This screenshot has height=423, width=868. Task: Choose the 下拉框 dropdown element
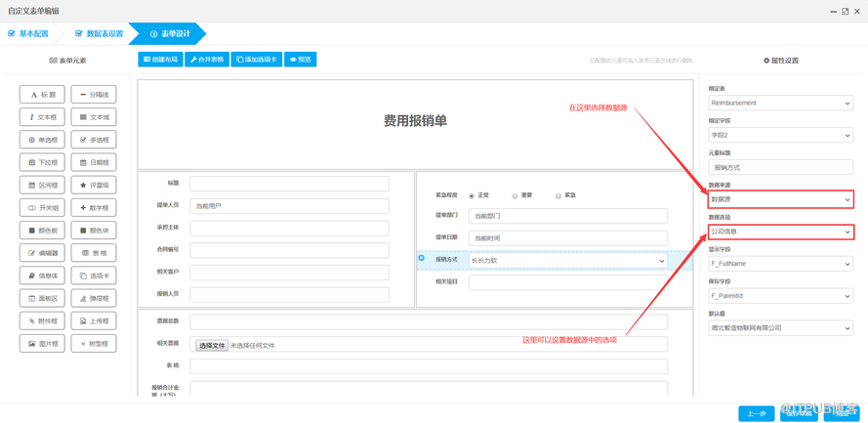[42, 162]
